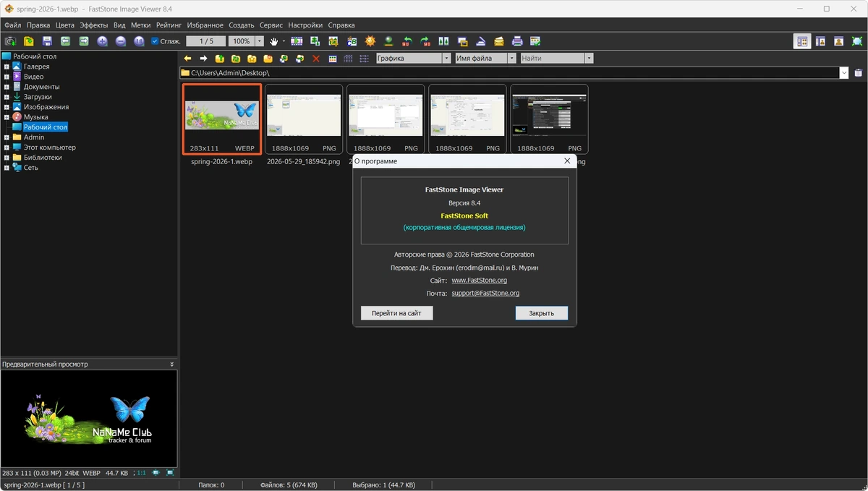Open the Имя файла sort dropdown

click(x=512, y=58)
